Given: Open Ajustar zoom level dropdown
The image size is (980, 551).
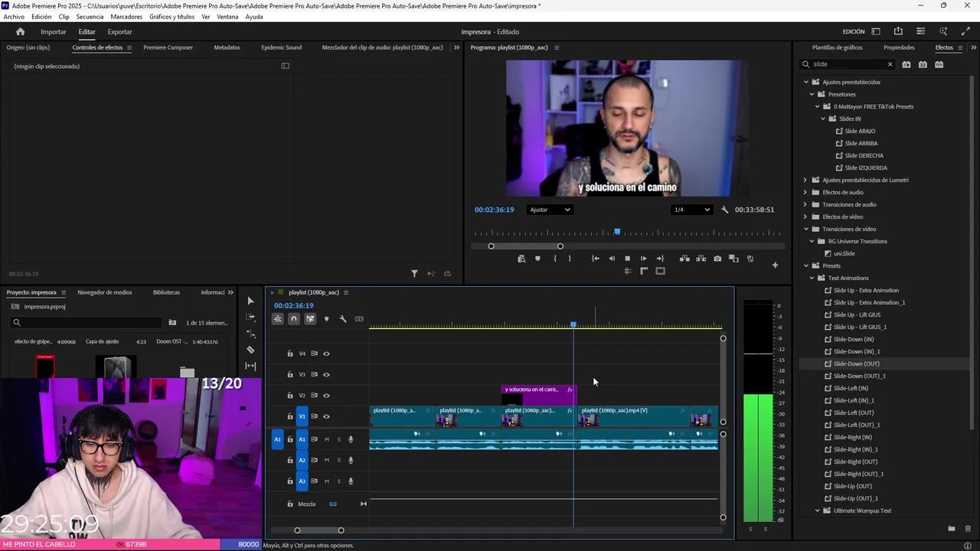Looking at the screenshot, I should point(550,210).
